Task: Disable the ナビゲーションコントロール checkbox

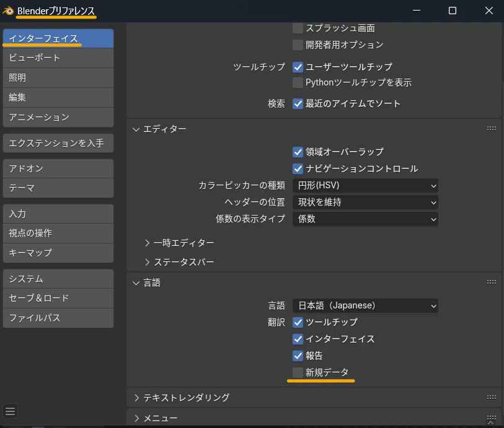Action: point(298,168)
